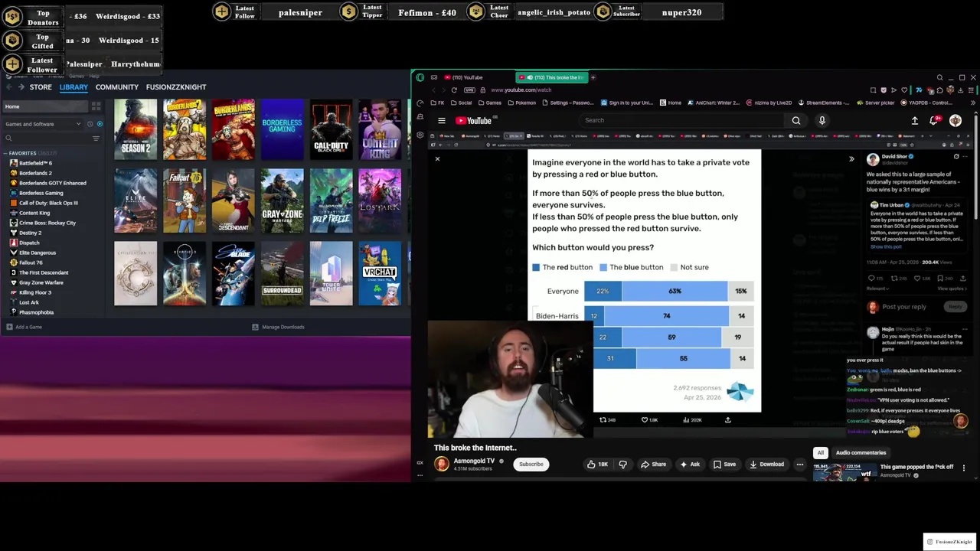Open Manage Downloads in Steam
Viewport: 980px width, 551px height.
[x=278, y=327]
